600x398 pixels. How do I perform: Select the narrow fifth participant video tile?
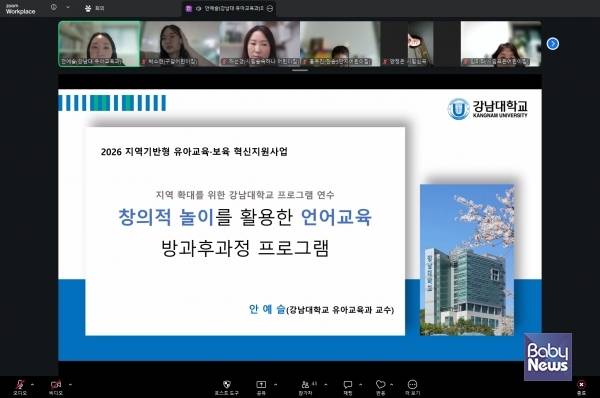[421, 44]
